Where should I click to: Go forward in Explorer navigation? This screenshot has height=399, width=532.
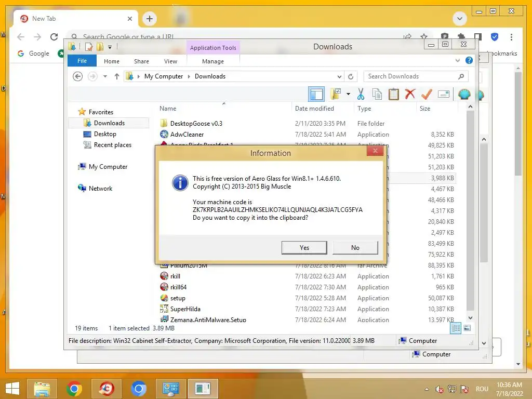[92, 76]
